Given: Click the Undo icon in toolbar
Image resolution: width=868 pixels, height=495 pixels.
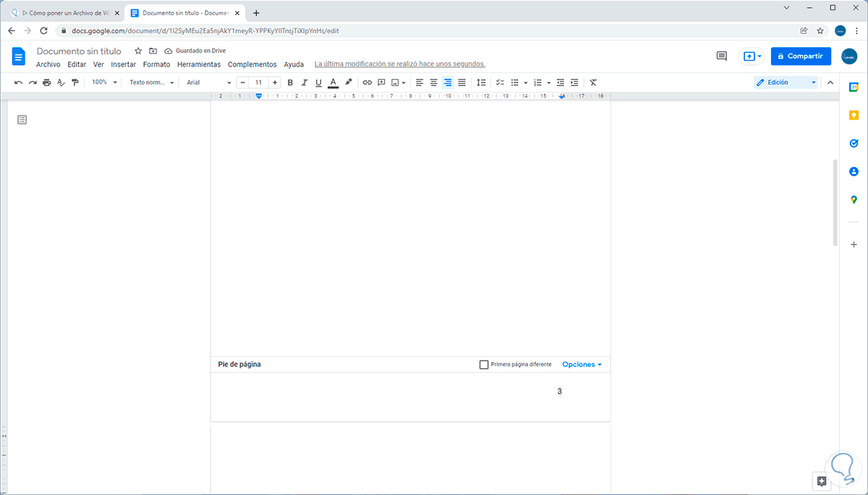Looking at the screenshot, I should [x=19, y=82].
